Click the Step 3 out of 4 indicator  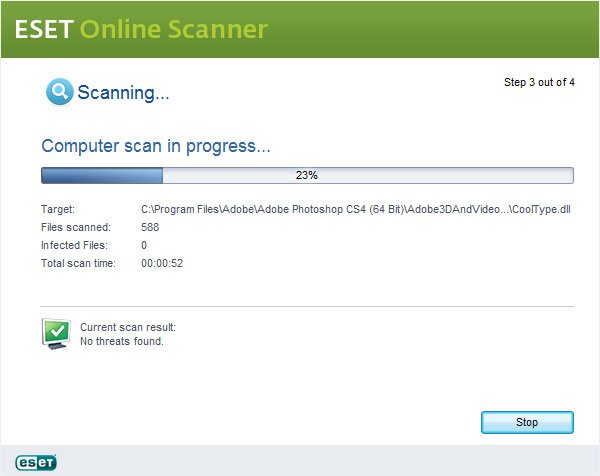(x=538, y=82)
